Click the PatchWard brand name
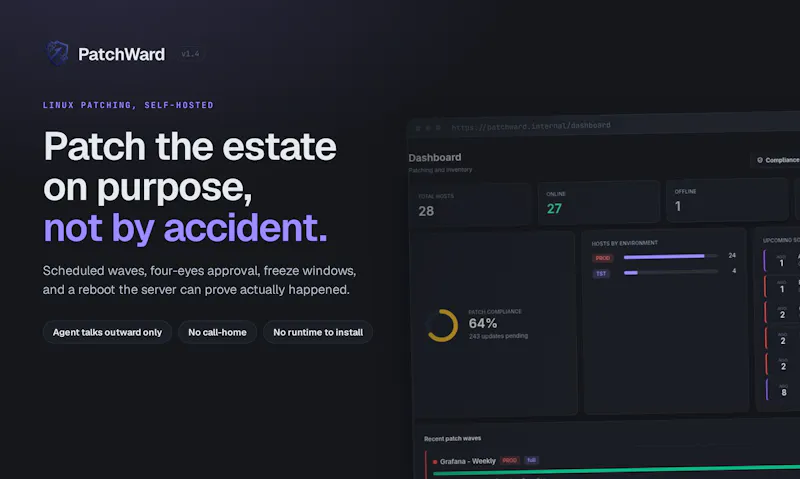This screenshot has width=800, height=479. click(121, 54)
